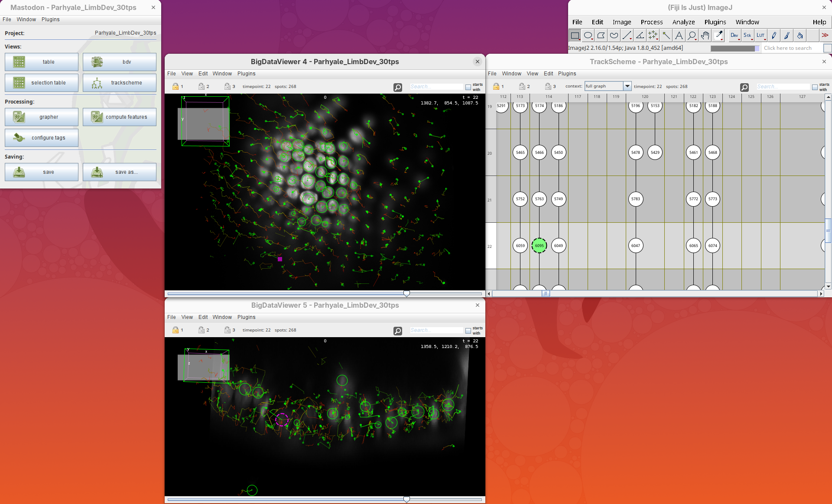832x504 pixels.
Task: Click the BigDataViewer 4 timepoint slider handle
Action: pyautogui.click(x=406, y=294)
